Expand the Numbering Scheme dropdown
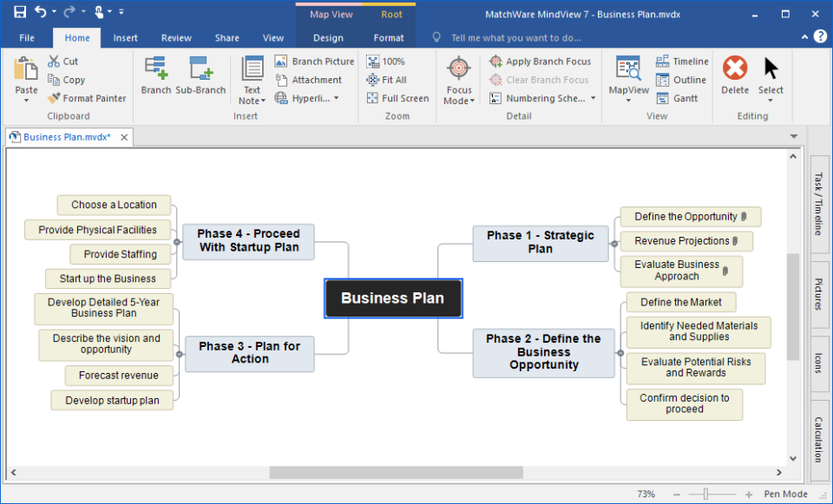The height and width of the screenshot is (504, 833). pos(594,98)
